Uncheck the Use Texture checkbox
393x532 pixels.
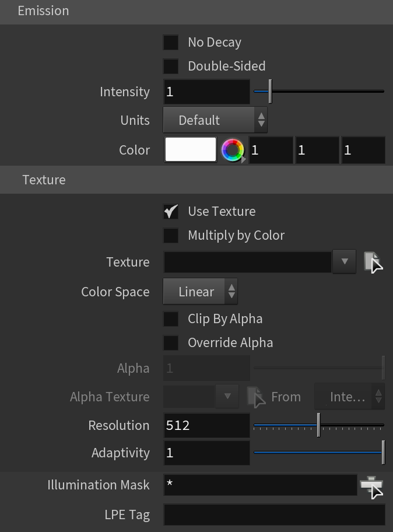[171, 211]
